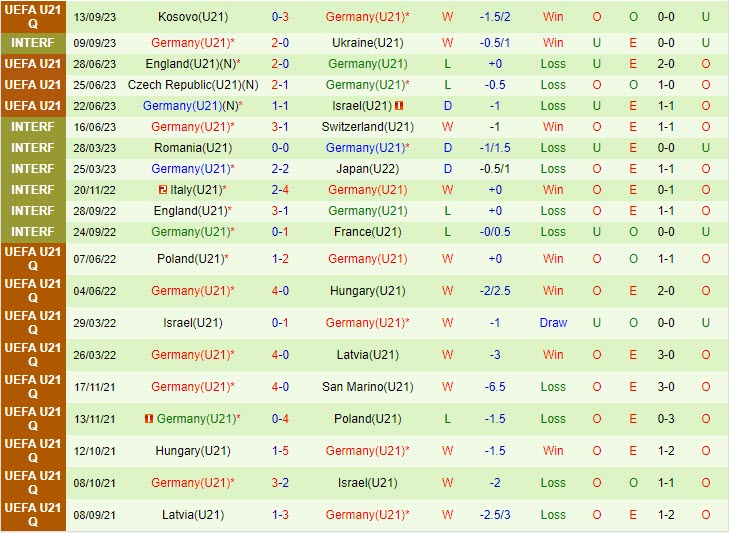This screenshot has height=533, width=729.
Task: Click the date 24/09/22
Action: 94,232
